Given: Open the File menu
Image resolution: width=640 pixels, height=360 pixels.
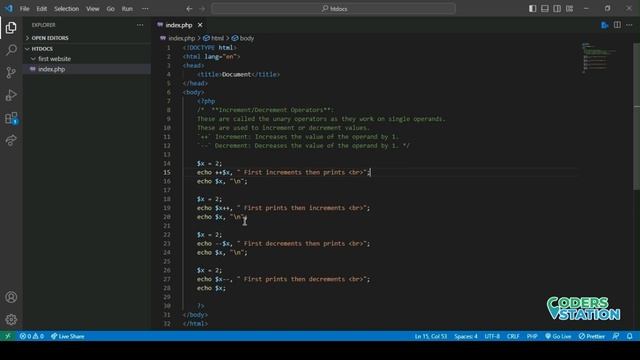Looking at the screenshot, I should (24, 9).
